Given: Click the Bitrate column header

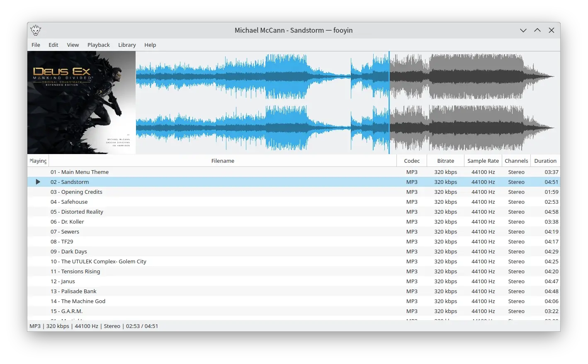Looking at the screenshot, I should tap(445, 161).
